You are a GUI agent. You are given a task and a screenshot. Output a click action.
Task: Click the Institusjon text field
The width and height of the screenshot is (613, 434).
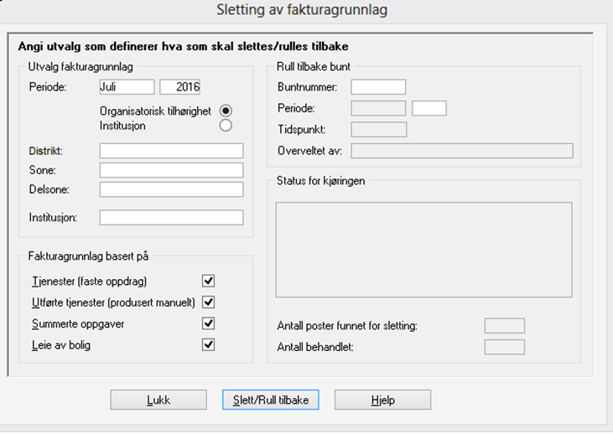pyautogui.click(x=171, y=217)
